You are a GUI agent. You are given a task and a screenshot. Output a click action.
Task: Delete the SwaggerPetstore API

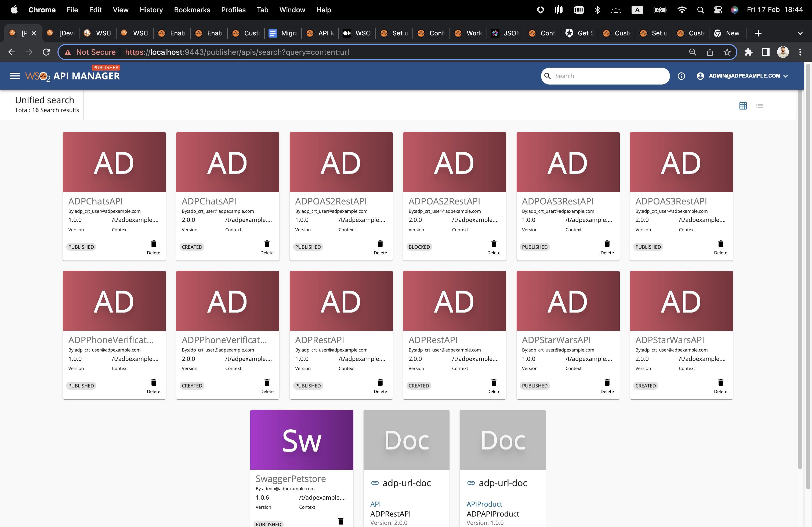point(340,521)
